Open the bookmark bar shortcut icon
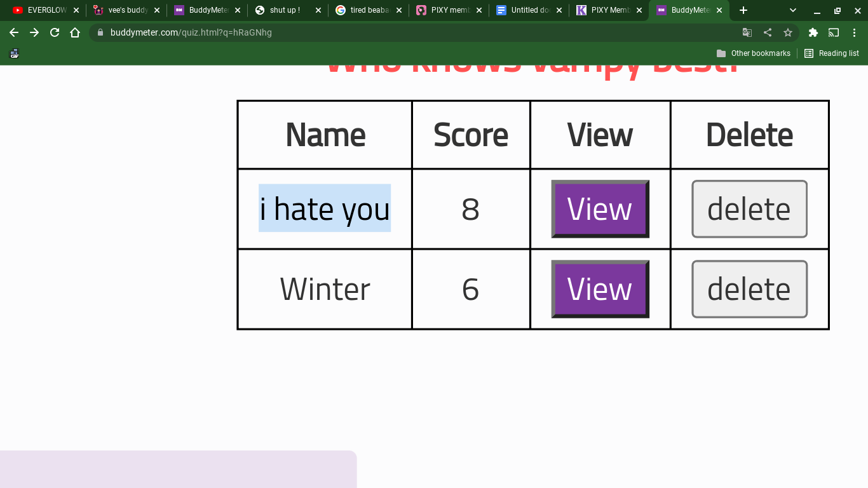Viewport: 868px width, 488px height. (14, 53)
